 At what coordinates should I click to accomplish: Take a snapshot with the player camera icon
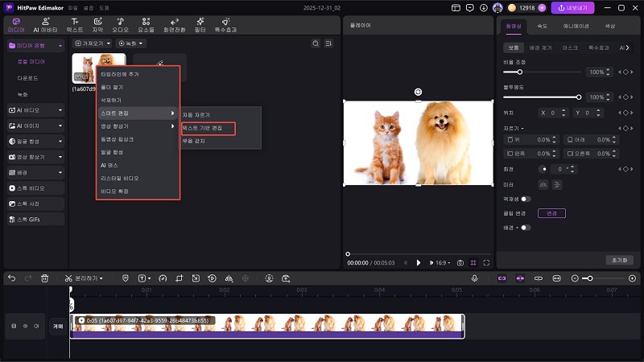point(460,262)
